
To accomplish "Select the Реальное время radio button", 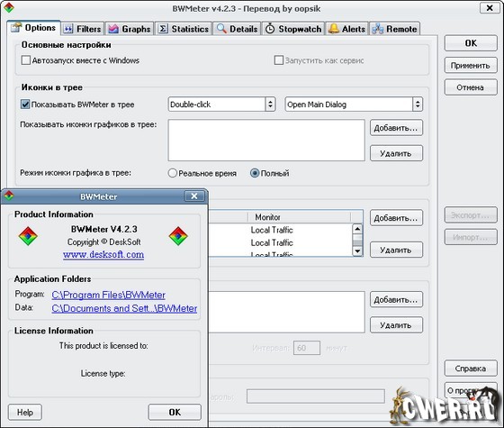I will click(x=173, y=173).
